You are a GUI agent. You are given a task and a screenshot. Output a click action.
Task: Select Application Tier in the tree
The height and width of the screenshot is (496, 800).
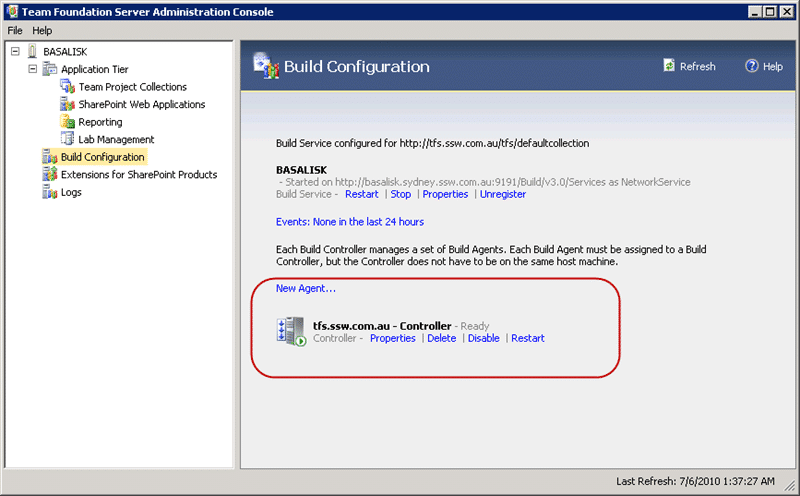(x=94, y=69)
